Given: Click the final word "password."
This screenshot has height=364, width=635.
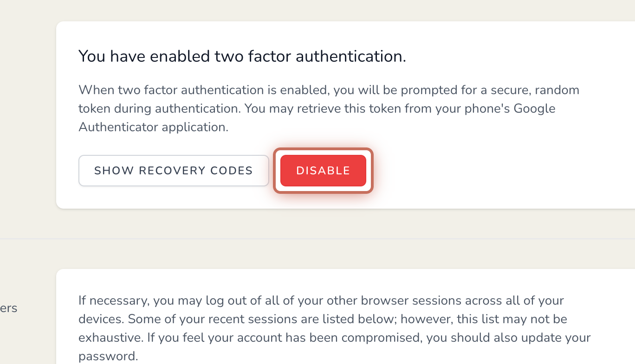Looking at the screenshot, I should click(108, 356).
